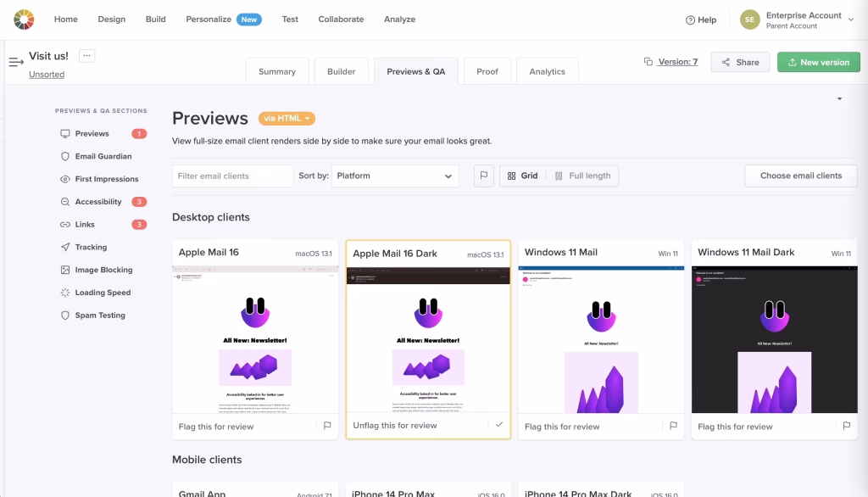Click the Desktop clients heading
Viewport: 868px width, 497px height.
(211, 217)
